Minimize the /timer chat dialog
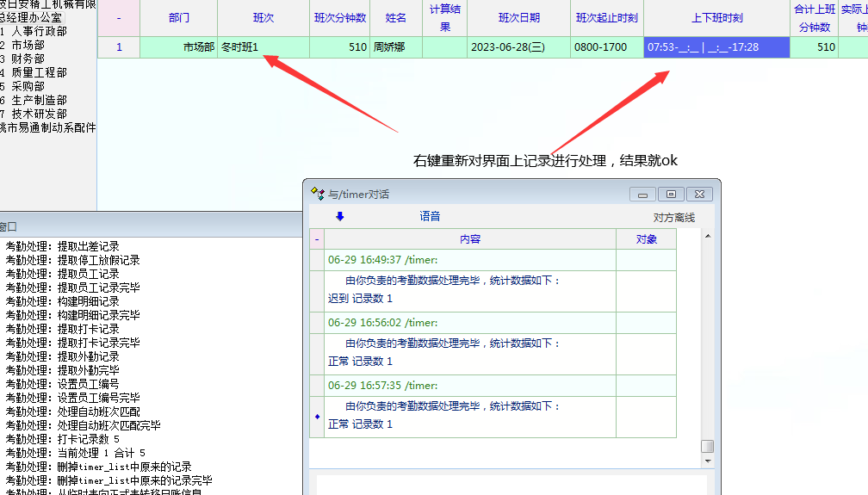Screen dimensions: 868x495 [643, 194]
